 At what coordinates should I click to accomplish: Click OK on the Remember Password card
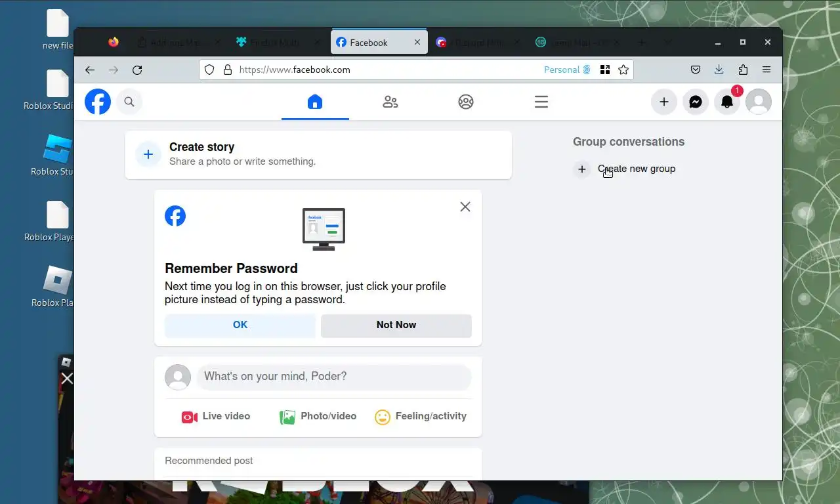point(240,325)
